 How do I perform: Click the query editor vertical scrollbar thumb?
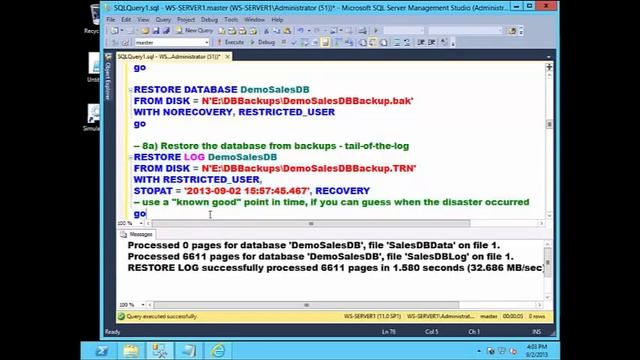click(x=549, y=124)
